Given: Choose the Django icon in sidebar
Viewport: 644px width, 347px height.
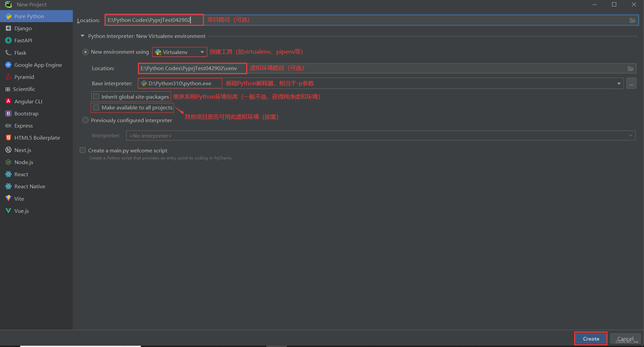Looking at the screenshot, I should [x=8, y=28].
